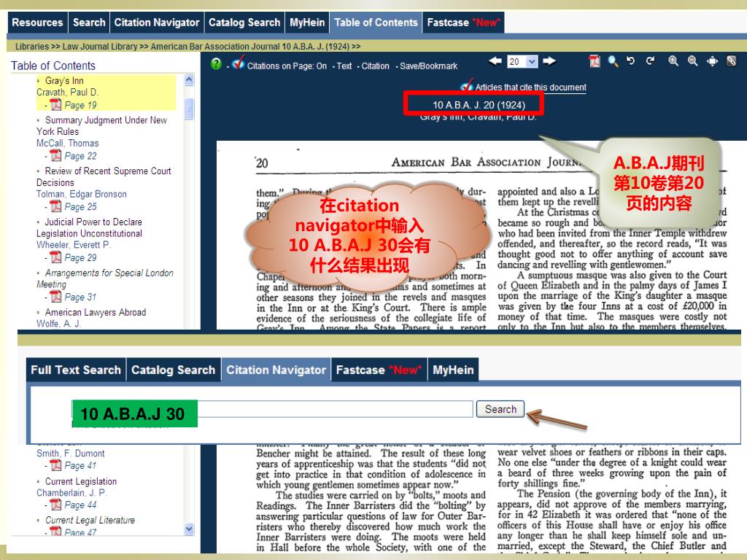
Task: Click the citation search input field
Action: [273, 409]
